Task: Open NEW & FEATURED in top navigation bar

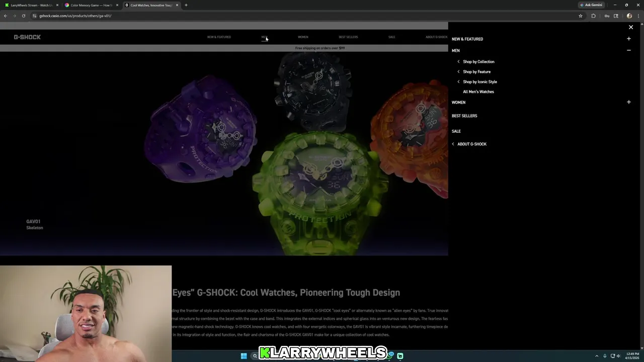Action: click(219, 37)
